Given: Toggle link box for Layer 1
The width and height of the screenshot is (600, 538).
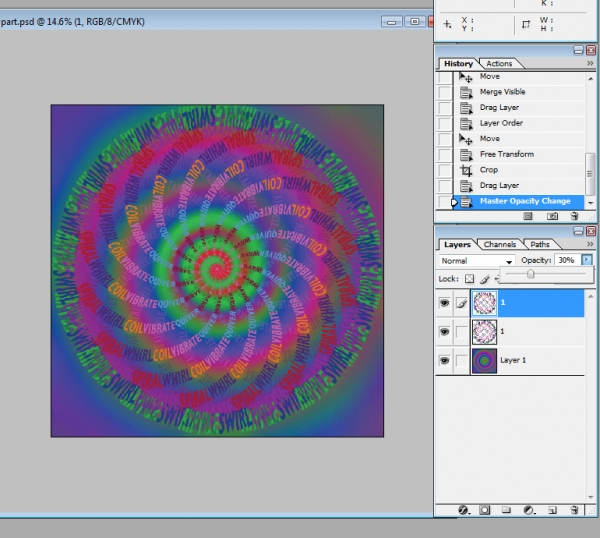Looking at the screenshot, I should [462, 360].
